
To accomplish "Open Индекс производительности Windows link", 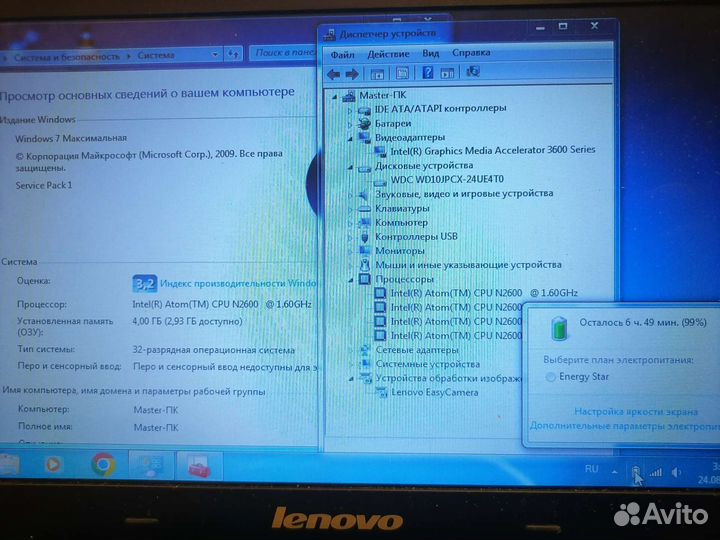I will [x=238, y=283].
